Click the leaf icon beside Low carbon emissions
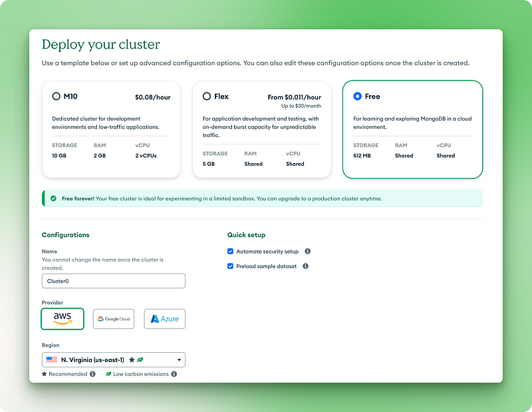This screenshot has width=532, height=412. click(108, 374)
